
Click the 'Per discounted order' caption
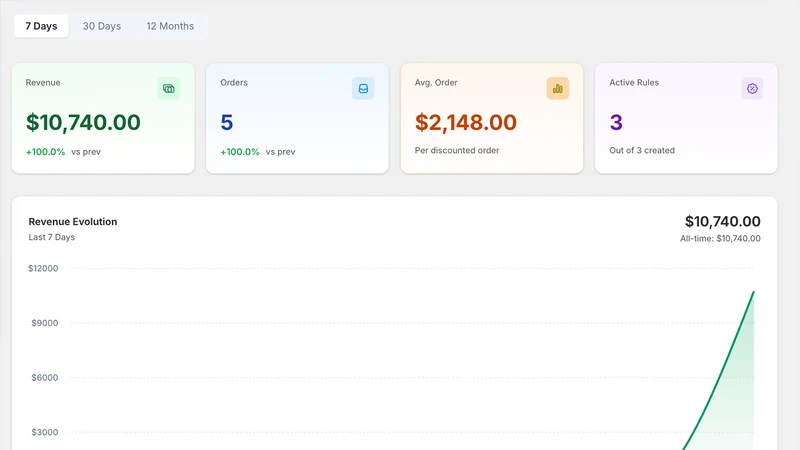tap(457, 151)
